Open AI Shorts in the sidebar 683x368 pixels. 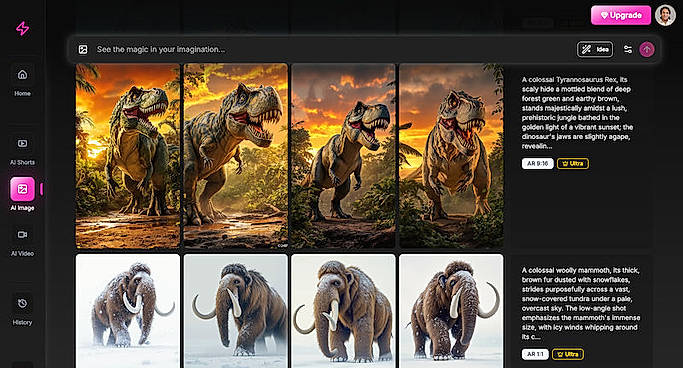22,150
